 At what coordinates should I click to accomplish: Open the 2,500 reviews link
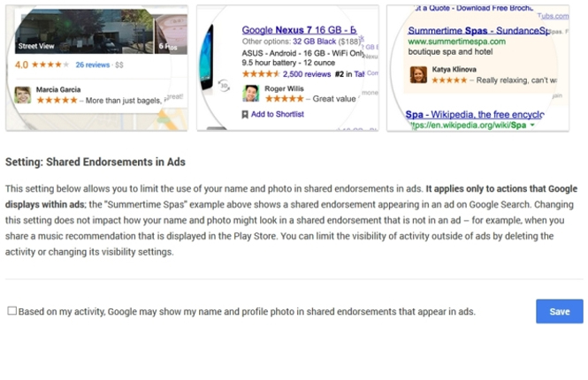(x=307, y=74)
